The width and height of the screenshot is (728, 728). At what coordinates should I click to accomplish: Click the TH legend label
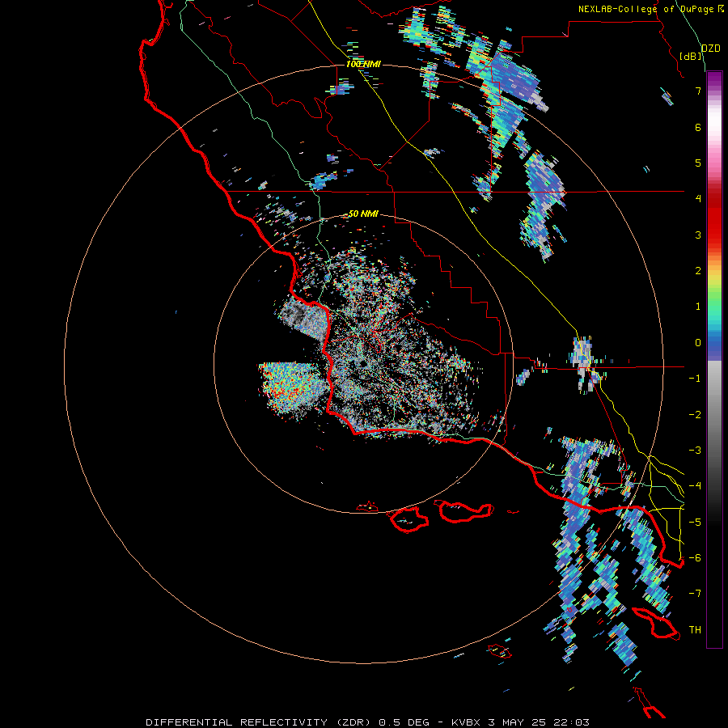(695, 629)
